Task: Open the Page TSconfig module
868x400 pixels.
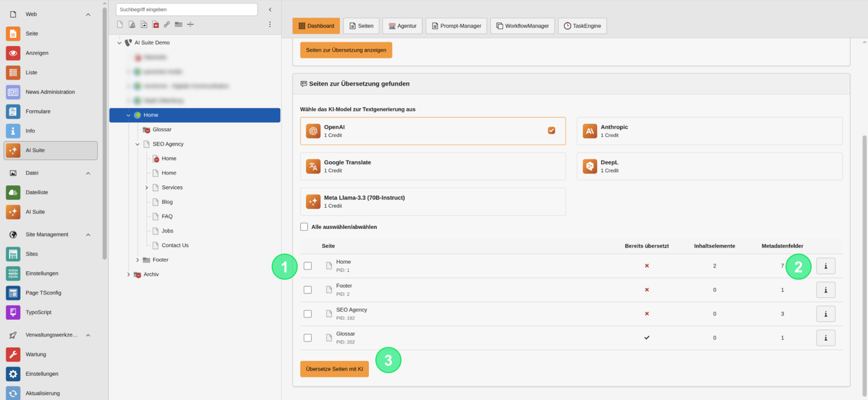Action: tap(50, 292)
